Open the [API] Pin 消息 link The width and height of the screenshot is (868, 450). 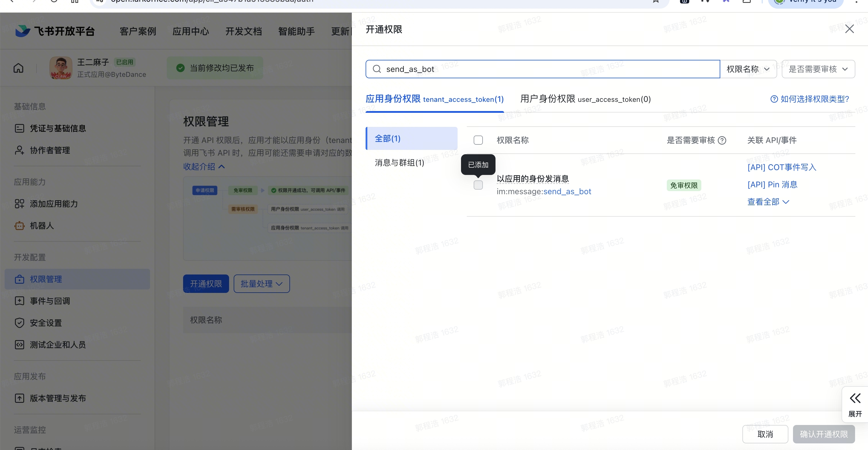(x=772, y=184)
